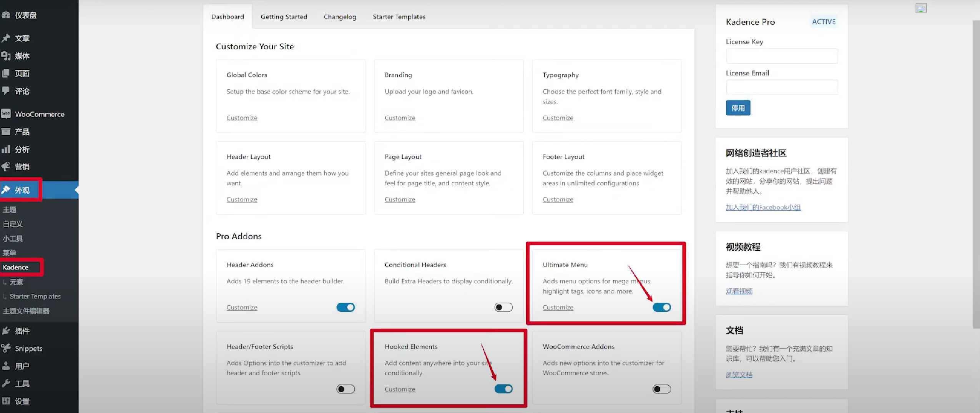This screenshot has width=980, height=413.
Task: Open the Analytics (分析) bar chart icon
Action: (x=6, y=149)
